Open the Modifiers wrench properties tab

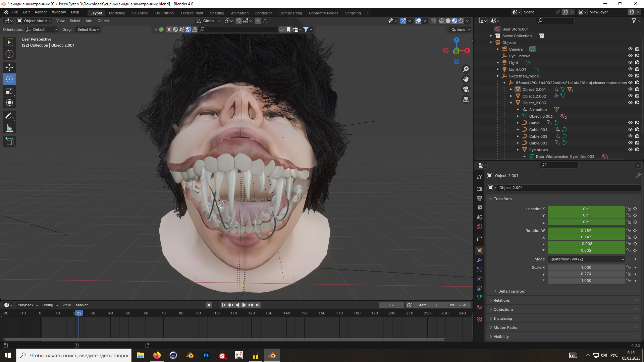pos(479,260)
